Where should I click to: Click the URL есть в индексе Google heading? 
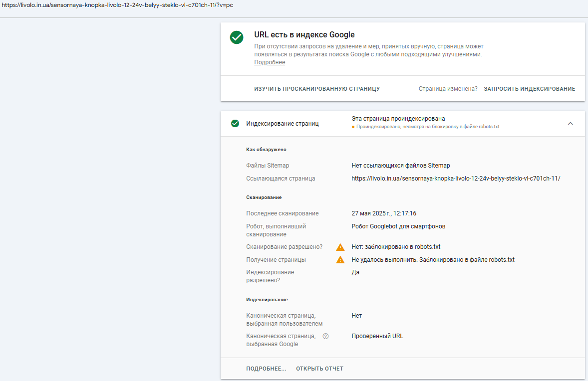(304, 35)
